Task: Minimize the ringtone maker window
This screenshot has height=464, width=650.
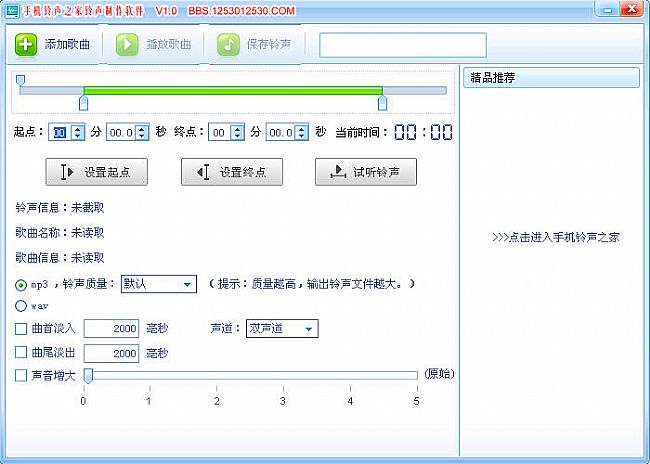Action: coord(608,10)
